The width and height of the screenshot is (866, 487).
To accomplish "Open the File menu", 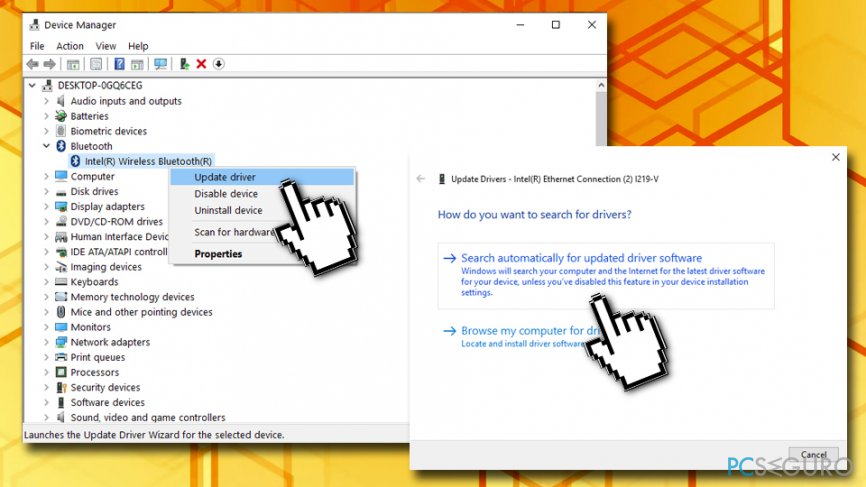I will point(37,46).
